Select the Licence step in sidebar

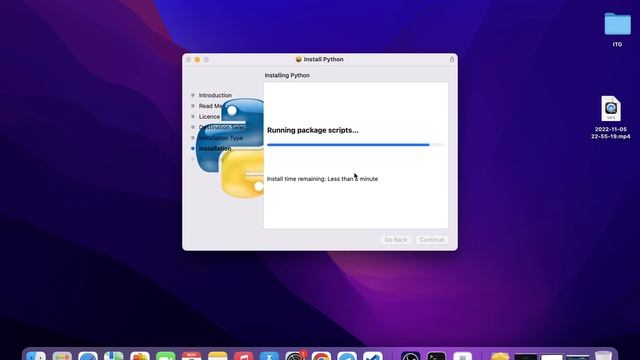209,116
